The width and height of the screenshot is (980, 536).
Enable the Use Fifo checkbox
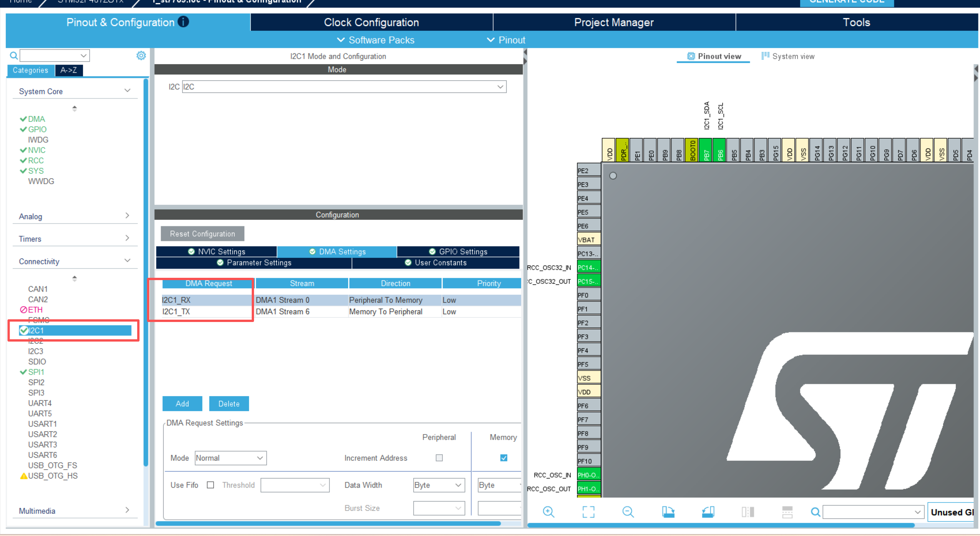pyautogui.click(x=210, y=485)
